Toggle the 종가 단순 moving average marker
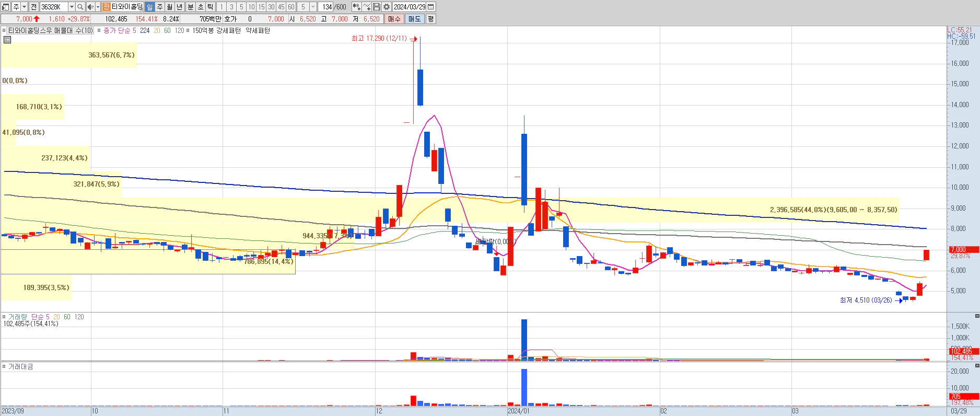Image resolution: width=980 pixels, height=416 pixels. coord(99,31)
